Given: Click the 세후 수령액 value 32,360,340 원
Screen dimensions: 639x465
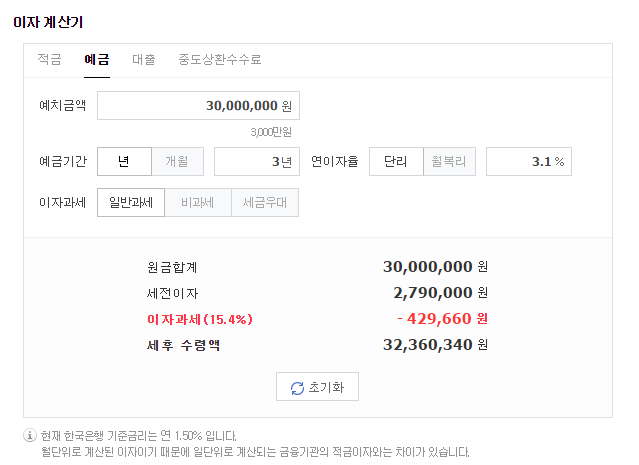Looking at the screenshot, I should click(x=435, y=345).
